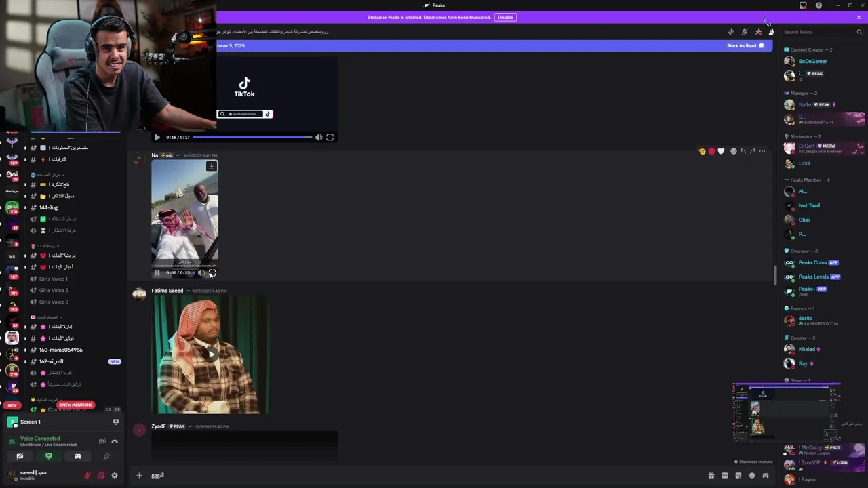Open the Inbox icon in title bar
The image size is (868, 488).
click(x=803, y=5)
